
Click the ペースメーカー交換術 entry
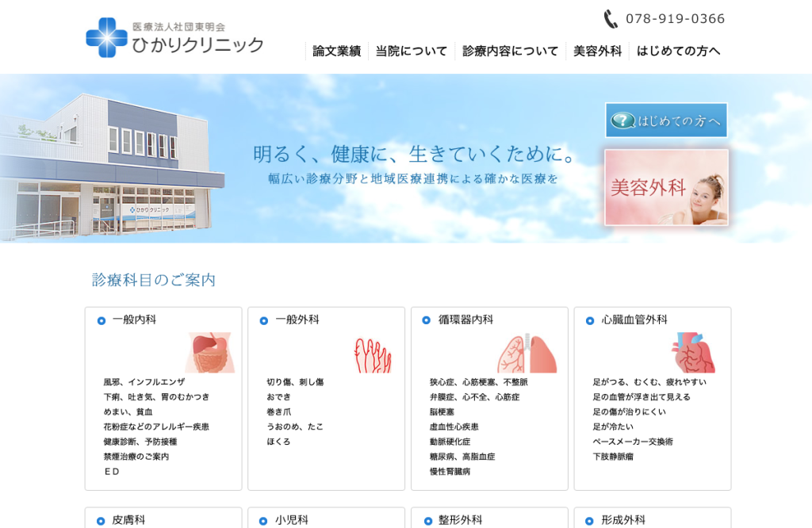pyautogui.click(x=633, y=442)
